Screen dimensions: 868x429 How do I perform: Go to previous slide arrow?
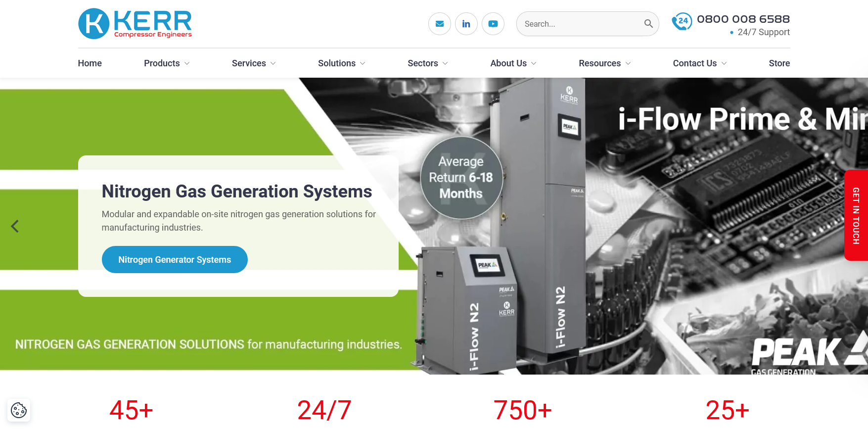pos(15,226)
